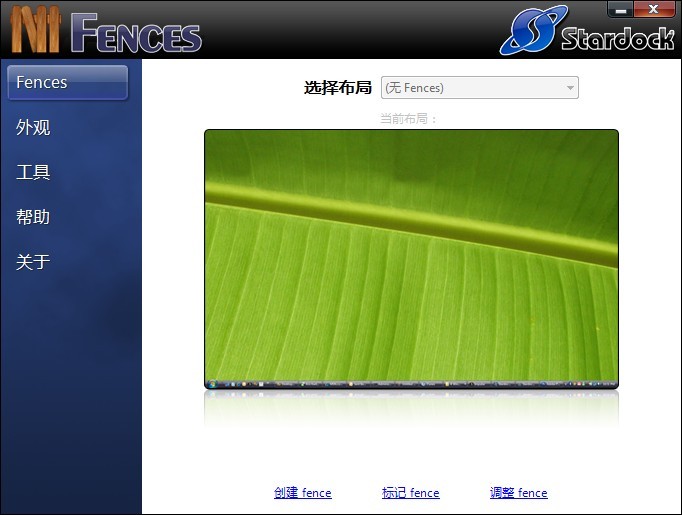
Task: Go to the 关于 (About) section
Action: pos(34,262)
